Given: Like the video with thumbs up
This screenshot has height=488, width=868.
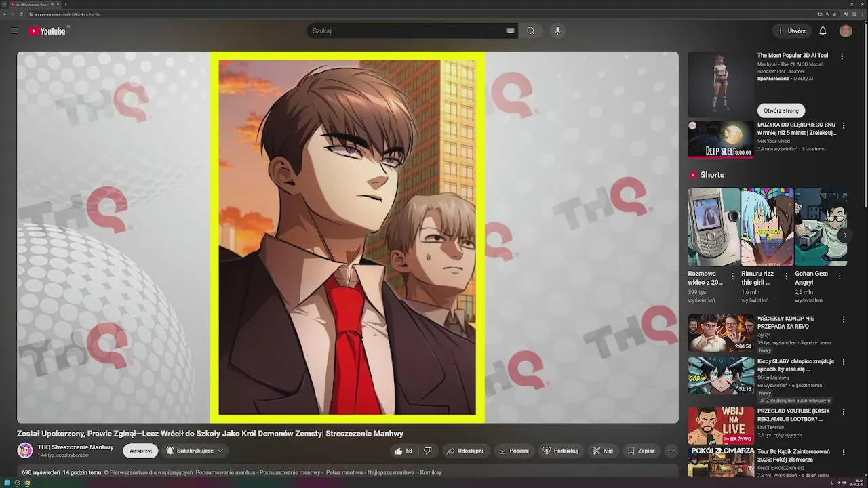Looking at the screenshot, I should (x=403, y=451).
